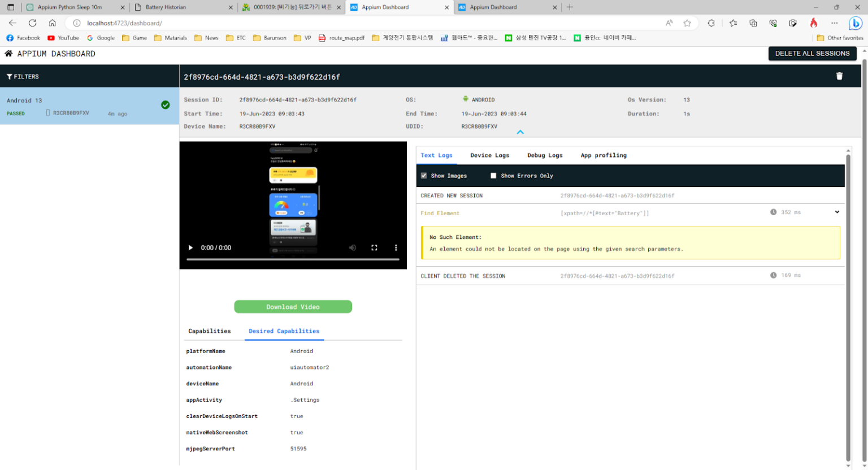Click the Appium Dashboard home icon

pos(8,54)
